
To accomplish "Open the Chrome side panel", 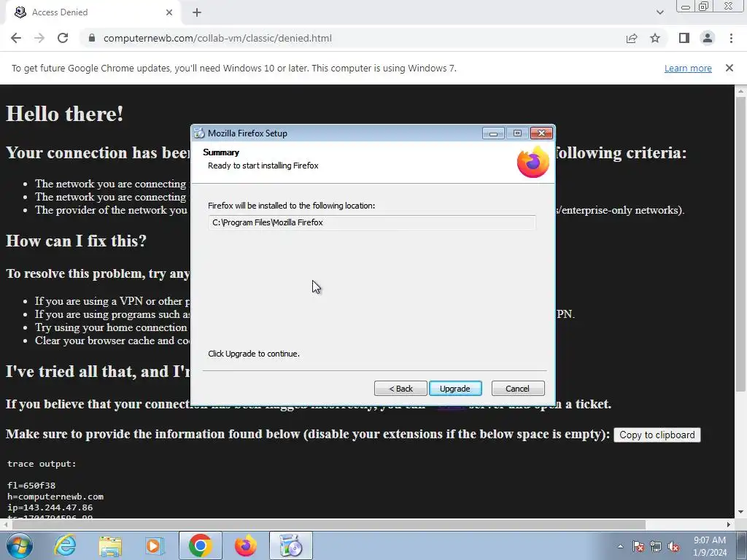I will [x=684, y=38].
